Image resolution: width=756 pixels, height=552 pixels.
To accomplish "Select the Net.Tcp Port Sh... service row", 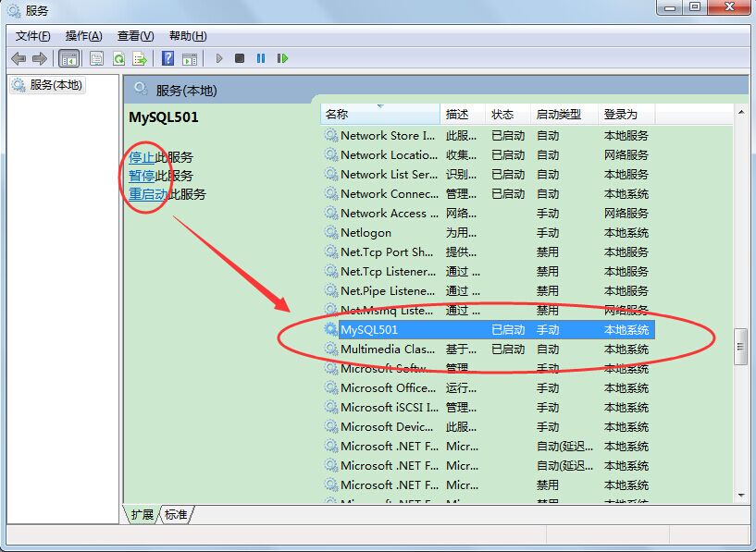I will coord(490,252).
